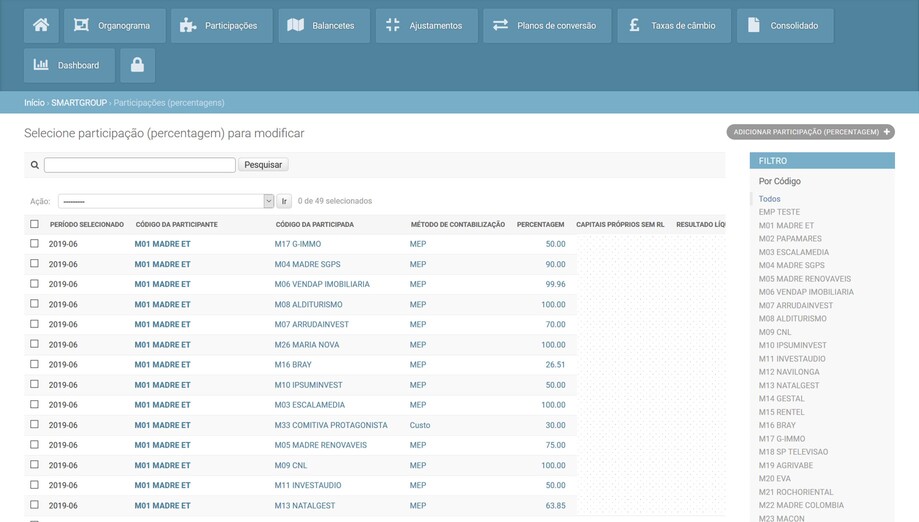The image size is (919, 522).
Task: Filter by M09 CNL in sidebar
Action: [x=775, y=332]
